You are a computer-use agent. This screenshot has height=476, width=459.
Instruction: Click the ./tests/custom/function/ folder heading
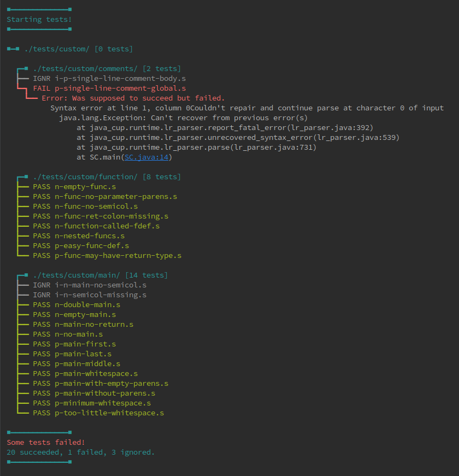tap(107, 177)
